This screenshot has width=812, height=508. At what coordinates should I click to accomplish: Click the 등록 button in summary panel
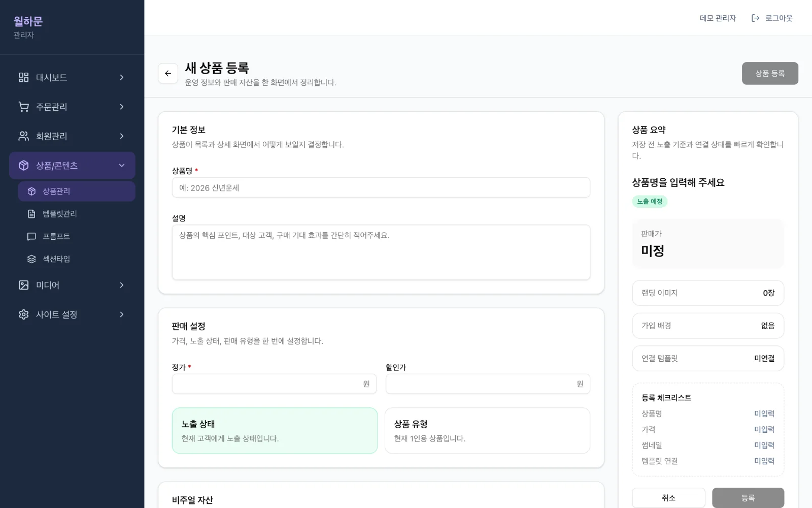click(x=748, y=498)
